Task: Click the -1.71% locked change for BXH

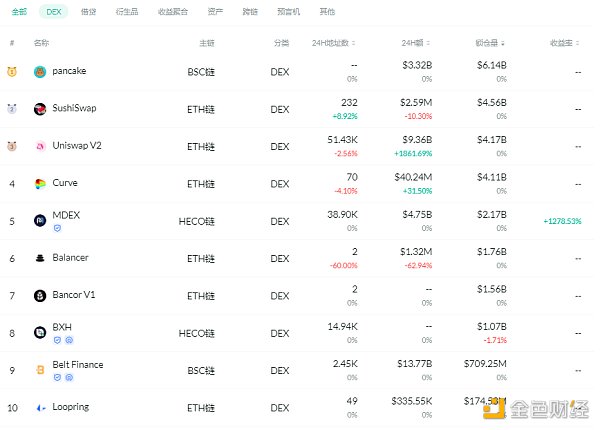Action: tap(495, 340)
